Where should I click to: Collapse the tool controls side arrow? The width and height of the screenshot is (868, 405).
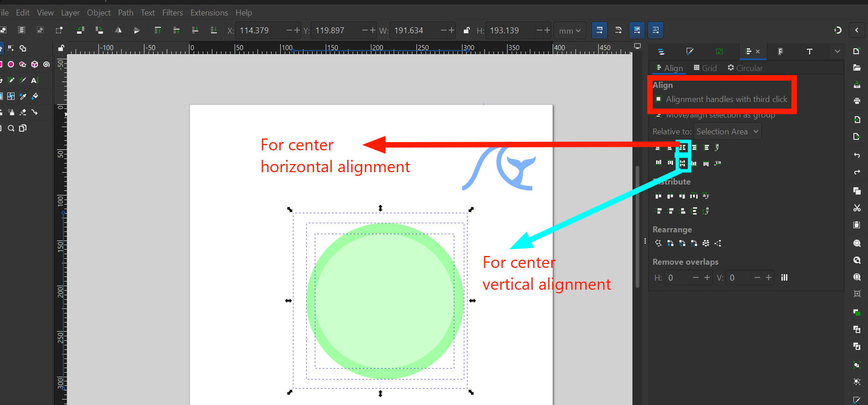tap(857, 30)
